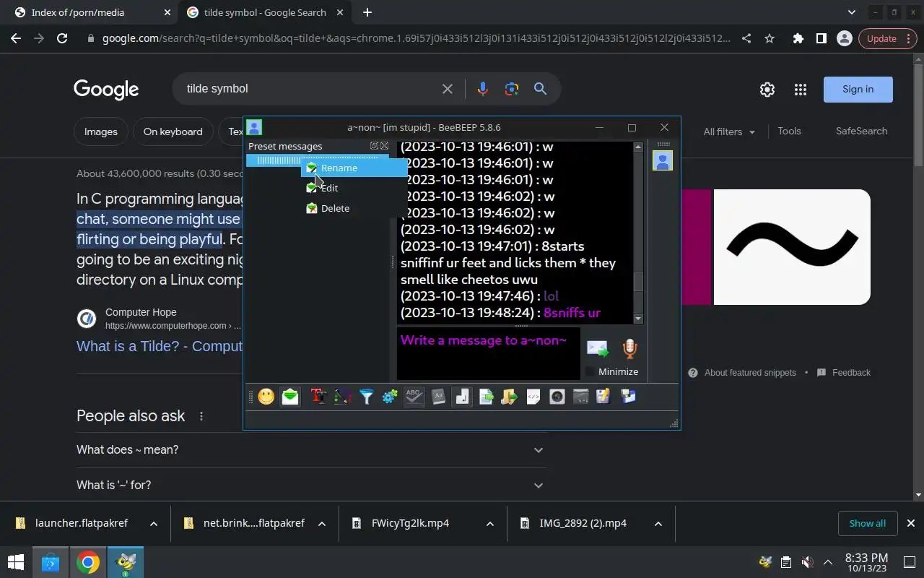
Task: Click send file document icon
Action: (486, 397)
